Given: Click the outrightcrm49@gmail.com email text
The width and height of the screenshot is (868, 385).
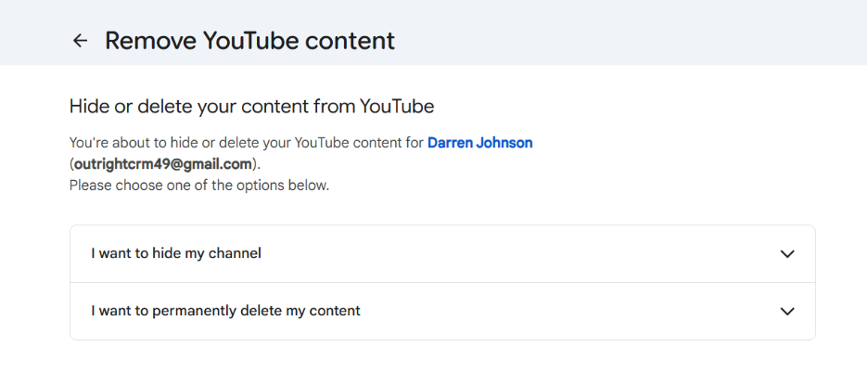Looking at the screenshot, I should coord(163,164).
